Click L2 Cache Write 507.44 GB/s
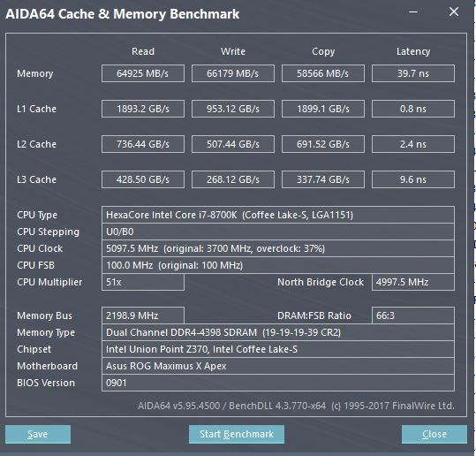The width and height of the screenshot is (476, 456). (233, 144)
